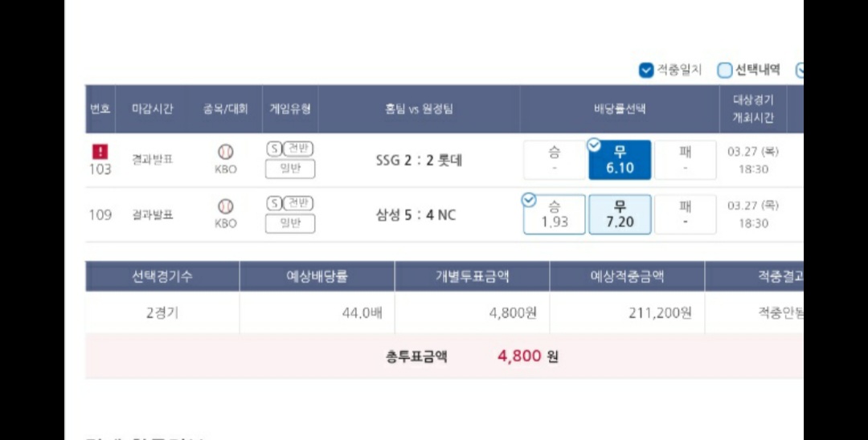Click the check mark on the 1.93 win box
Viewport: 868px width, 440px height.
pos(529,200)
